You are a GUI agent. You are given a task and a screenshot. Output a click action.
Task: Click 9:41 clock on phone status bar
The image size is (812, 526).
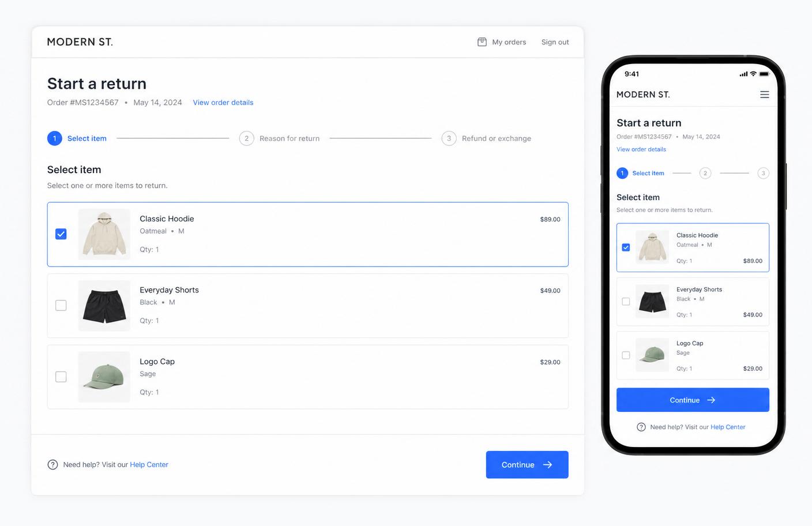[x=631, y=74]
